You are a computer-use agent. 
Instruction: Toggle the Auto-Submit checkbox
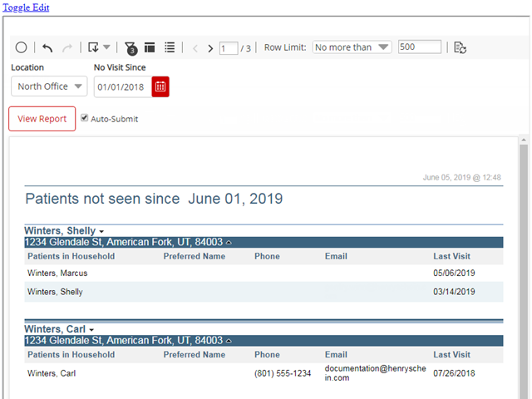click(x=84, y=118)
